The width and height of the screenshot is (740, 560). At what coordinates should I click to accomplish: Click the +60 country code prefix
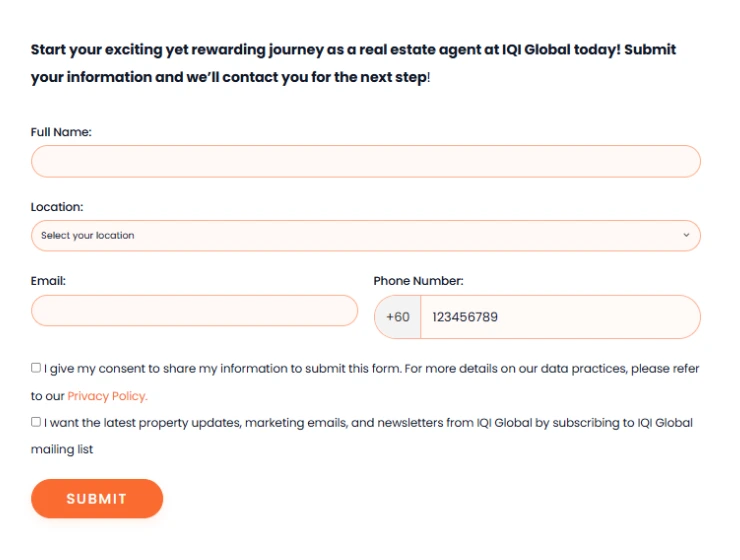[x=398, y=317]
